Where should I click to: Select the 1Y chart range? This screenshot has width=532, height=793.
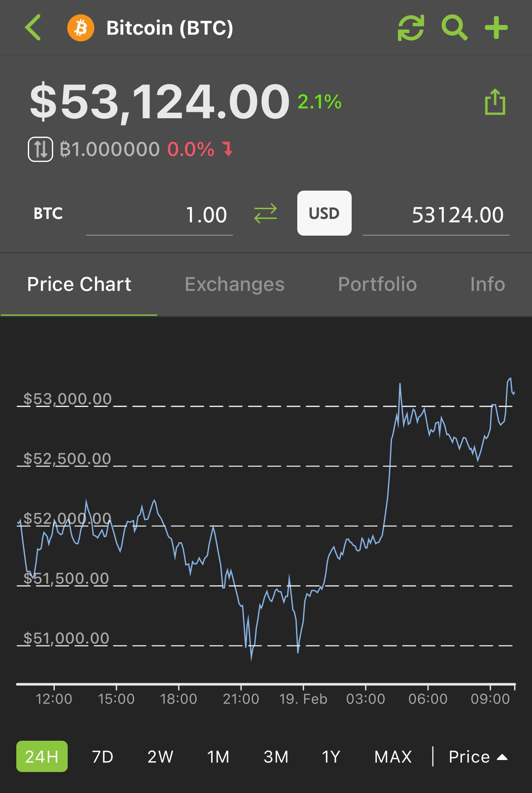[x=331, y=757]
